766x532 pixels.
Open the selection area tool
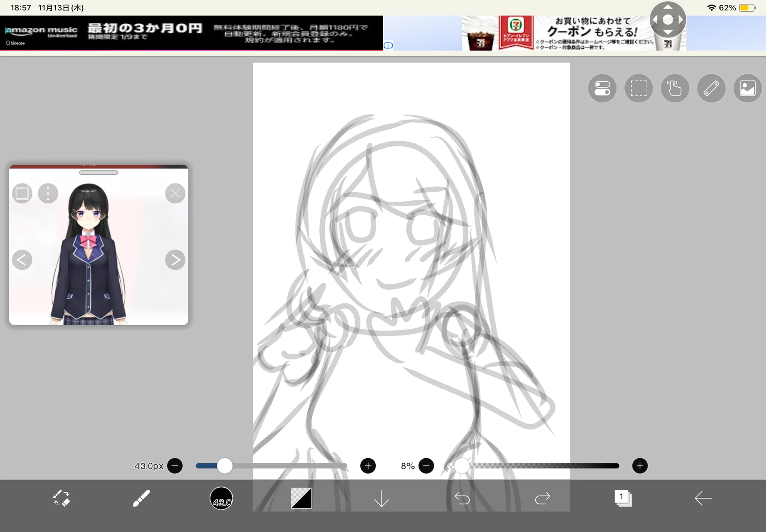pyautogui.click(x=639, y=89)
